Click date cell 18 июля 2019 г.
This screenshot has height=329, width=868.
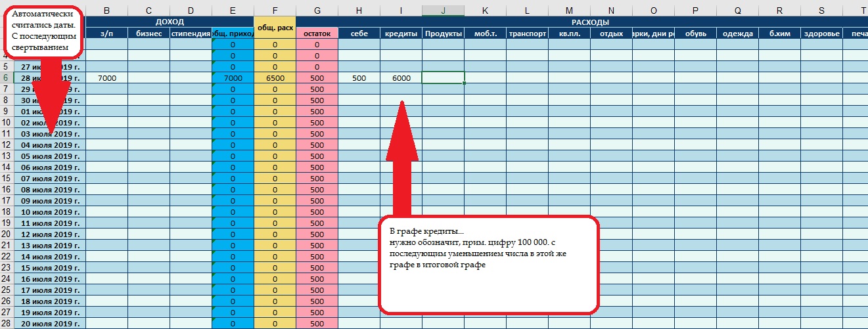click(x=49, y=301)
